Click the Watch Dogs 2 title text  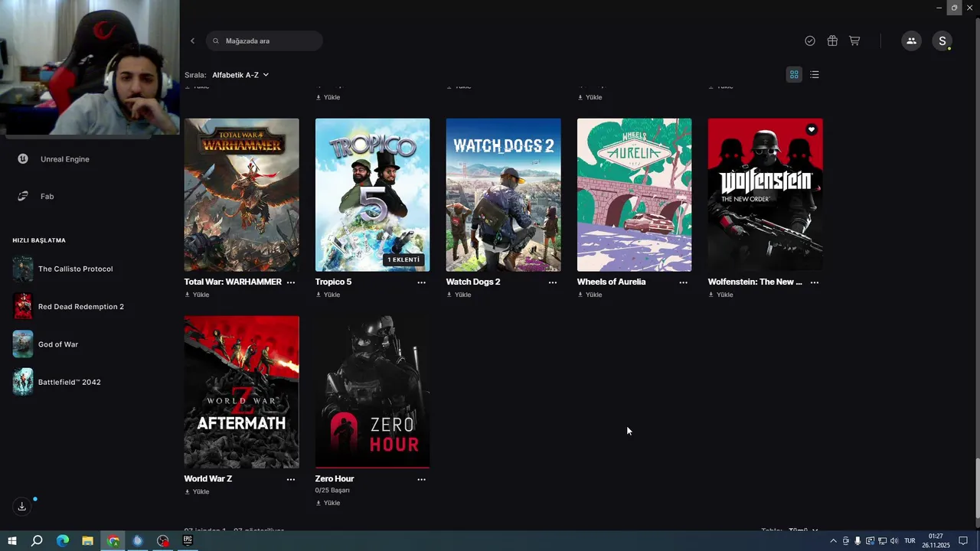(x=473, y=282)
